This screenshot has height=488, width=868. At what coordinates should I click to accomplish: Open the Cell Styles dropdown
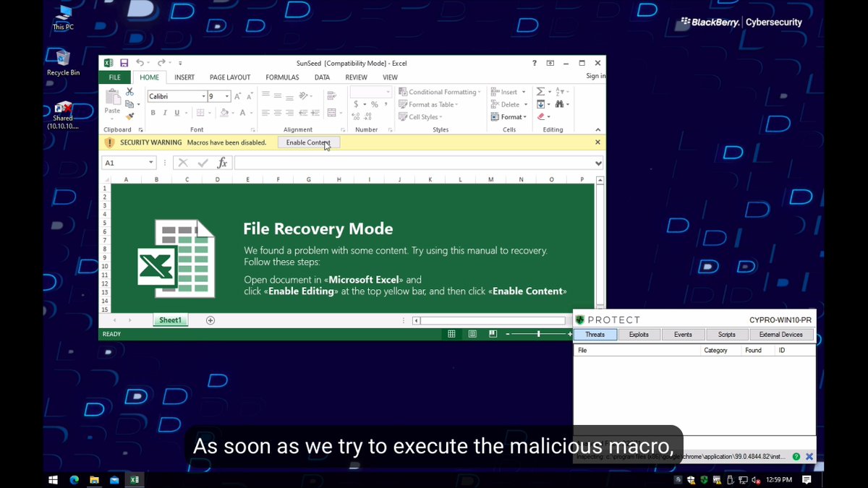pyautogui.click(x=421, y=117)
